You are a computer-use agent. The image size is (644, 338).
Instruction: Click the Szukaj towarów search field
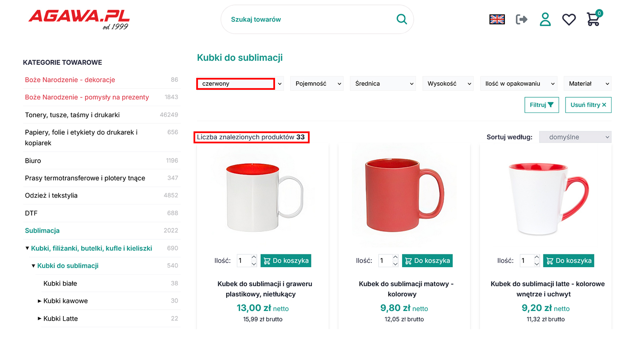click(310, 19)
